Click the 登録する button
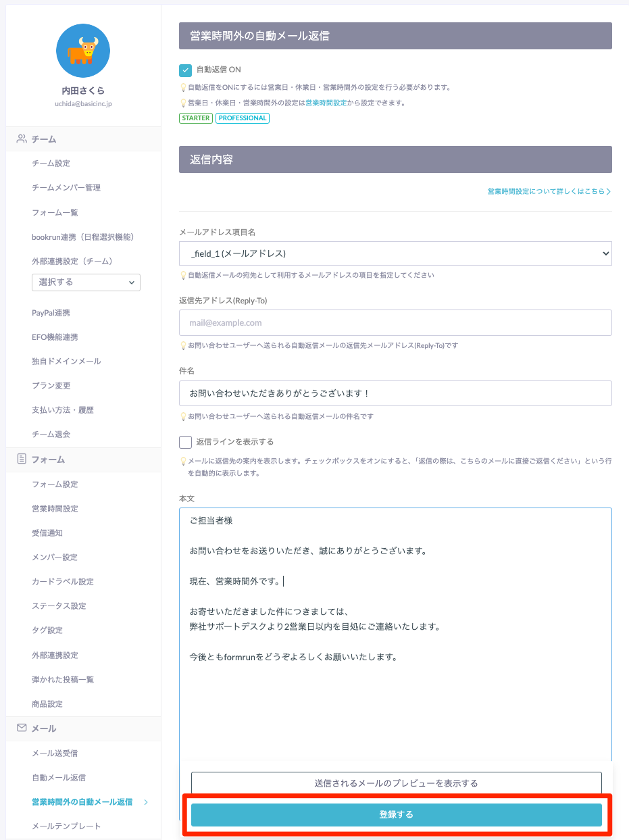The height and width of the screenshot is (840, 629). pyautogui.click(x=397, y=815)
